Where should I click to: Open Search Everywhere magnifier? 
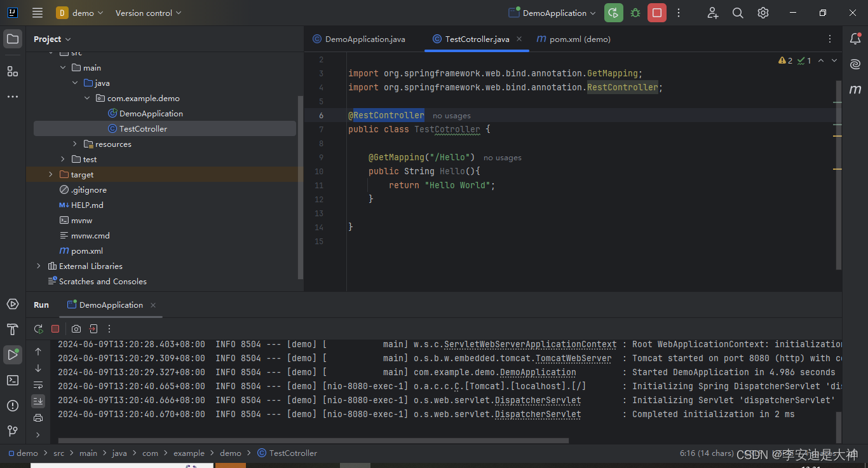pyautogui.click(x=738, y=13)
